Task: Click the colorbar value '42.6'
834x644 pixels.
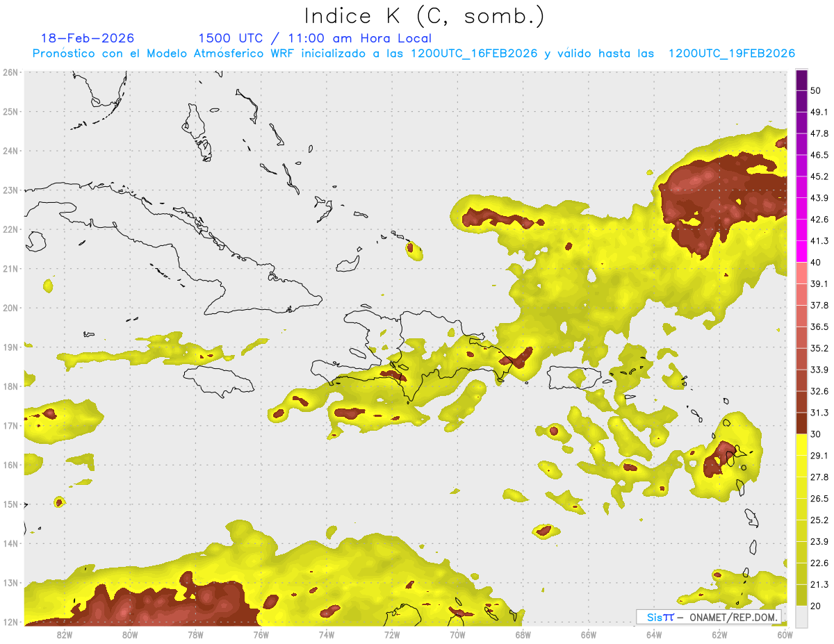Action: click(x=819, y=220)
